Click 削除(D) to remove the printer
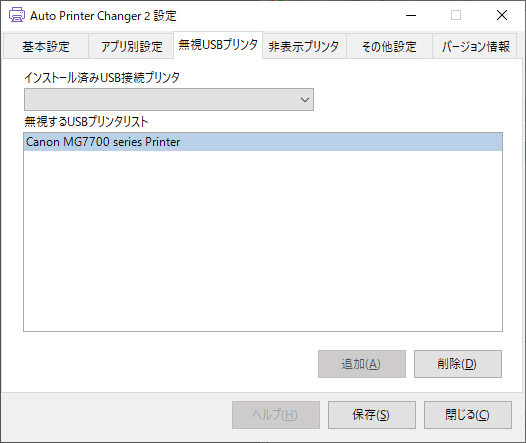The height and width of the screenshot is (443, 526). pos(458,364)
